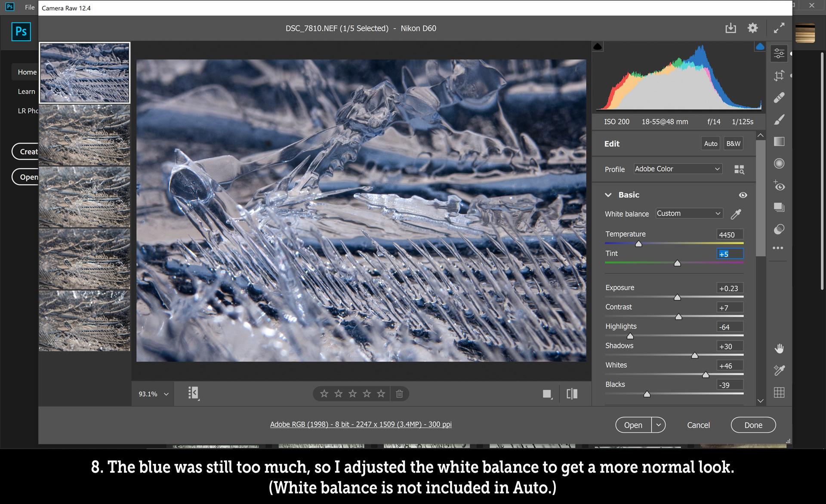Click the Auto adjustment button
This screenshot has height=504, width=826.
(710, 143)
